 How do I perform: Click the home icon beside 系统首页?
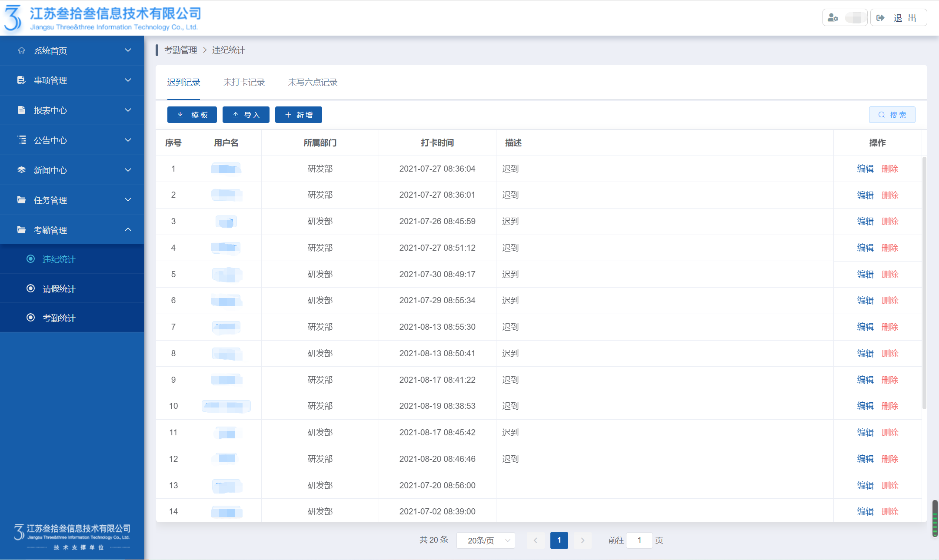pyautogui.click(x=21, y=50)
